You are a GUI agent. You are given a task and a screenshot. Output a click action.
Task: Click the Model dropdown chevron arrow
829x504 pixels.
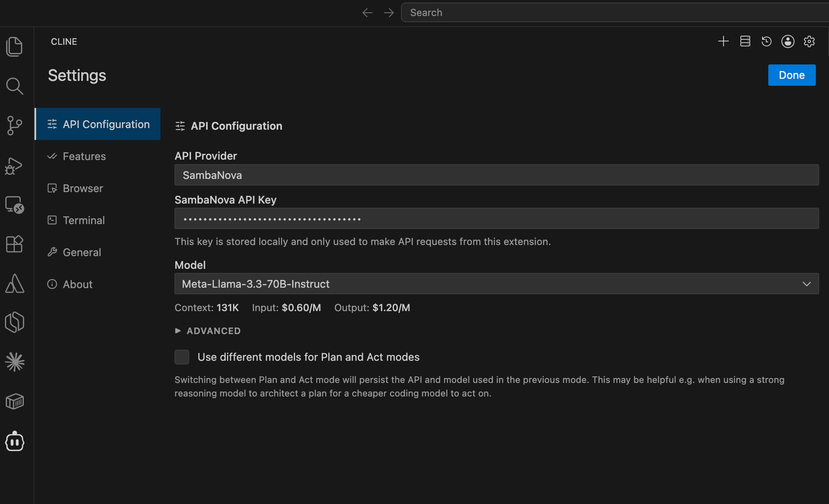coord(806,284)
